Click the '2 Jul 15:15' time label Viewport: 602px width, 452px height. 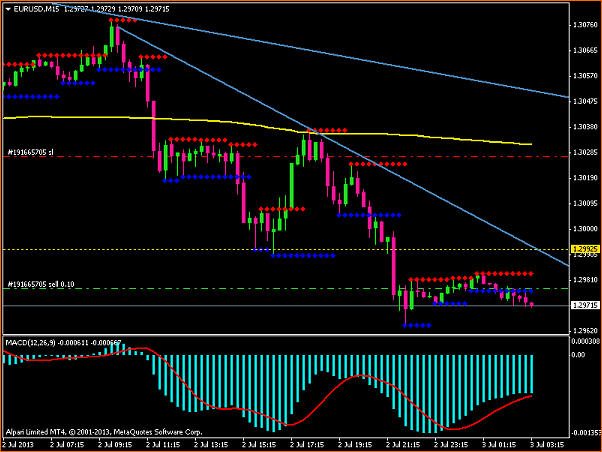(x=259, y=445)
